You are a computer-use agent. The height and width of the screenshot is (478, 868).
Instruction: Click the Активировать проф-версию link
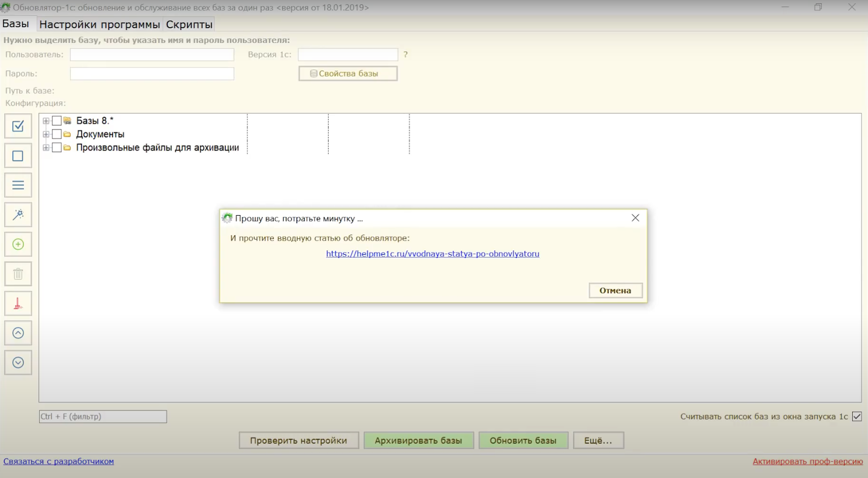[808, 461]
